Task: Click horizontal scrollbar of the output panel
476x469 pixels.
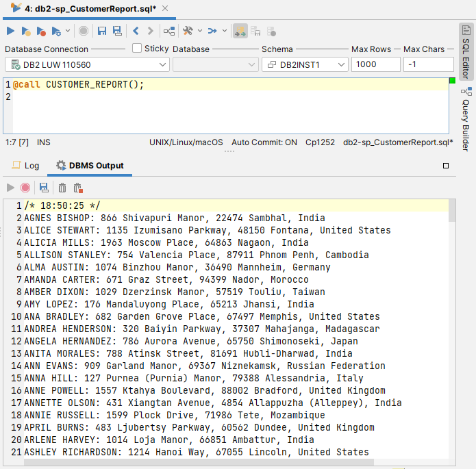Action: (199, 462)
